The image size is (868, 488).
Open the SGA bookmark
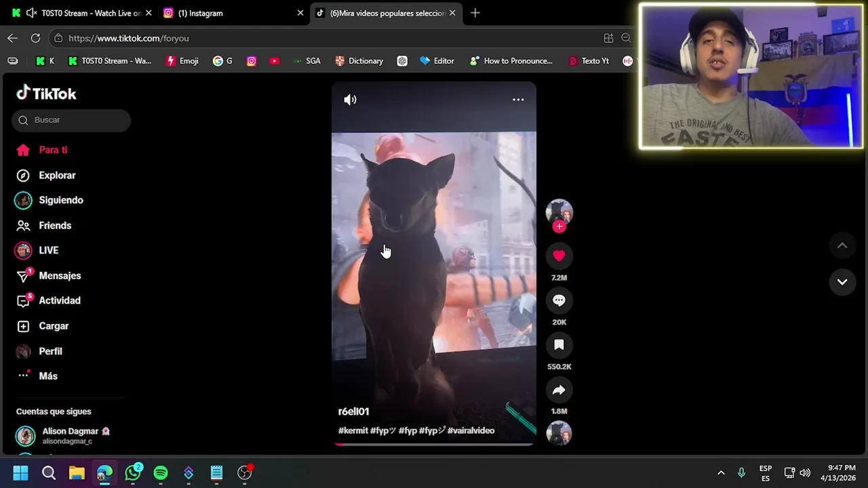pos(307,61)
